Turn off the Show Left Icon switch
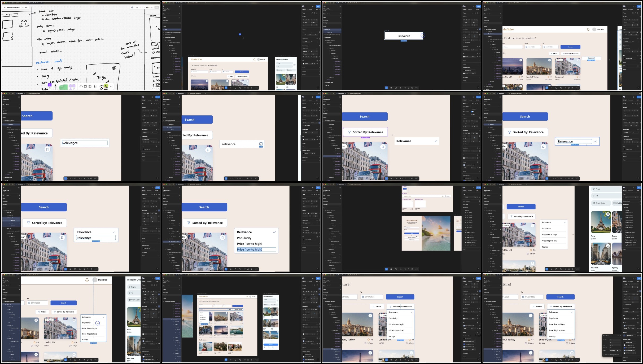 pos(472,112)
